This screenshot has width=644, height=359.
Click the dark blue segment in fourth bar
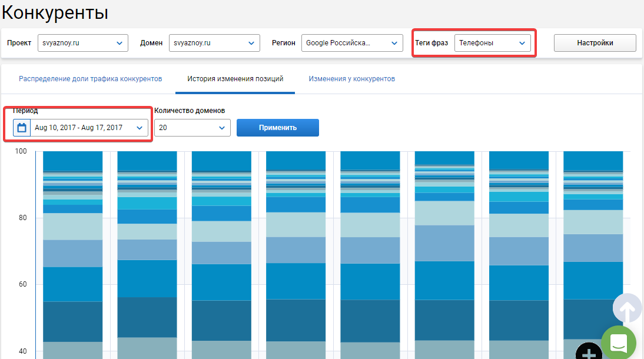tap(296, 320)
